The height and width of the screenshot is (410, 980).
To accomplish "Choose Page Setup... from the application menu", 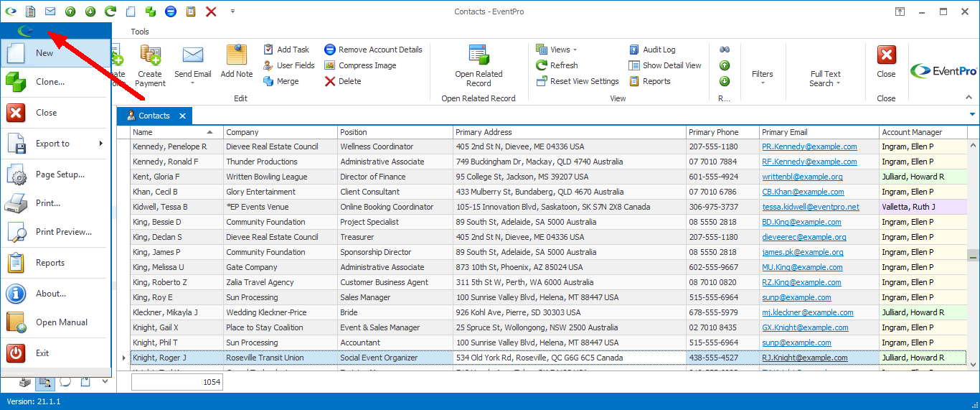I will coord(56,174).
